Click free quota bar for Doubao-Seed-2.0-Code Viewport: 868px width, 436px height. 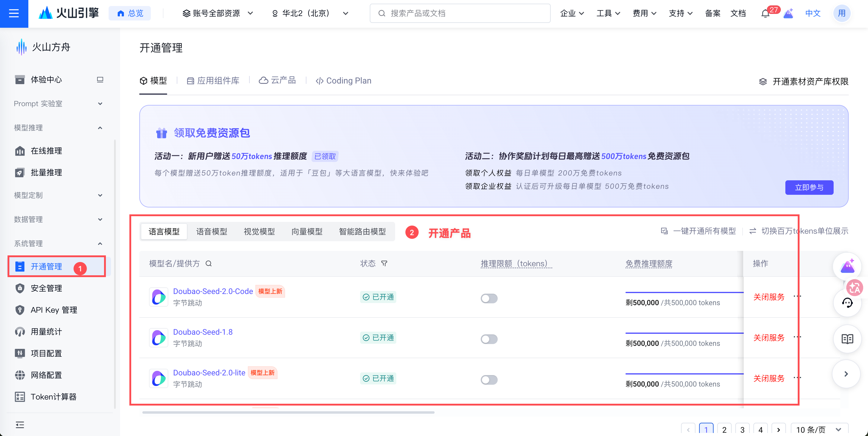[x=684, y=292]
